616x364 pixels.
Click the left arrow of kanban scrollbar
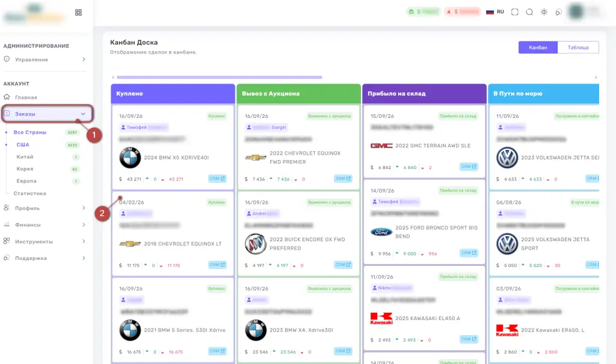tap(113, 78)
